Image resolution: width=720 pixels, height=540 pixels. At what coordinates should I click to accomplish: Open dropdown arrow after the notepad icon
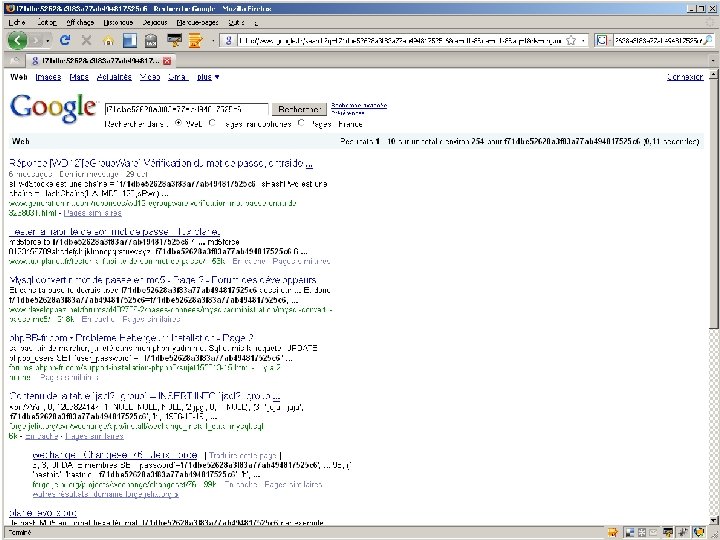(213, 41)
